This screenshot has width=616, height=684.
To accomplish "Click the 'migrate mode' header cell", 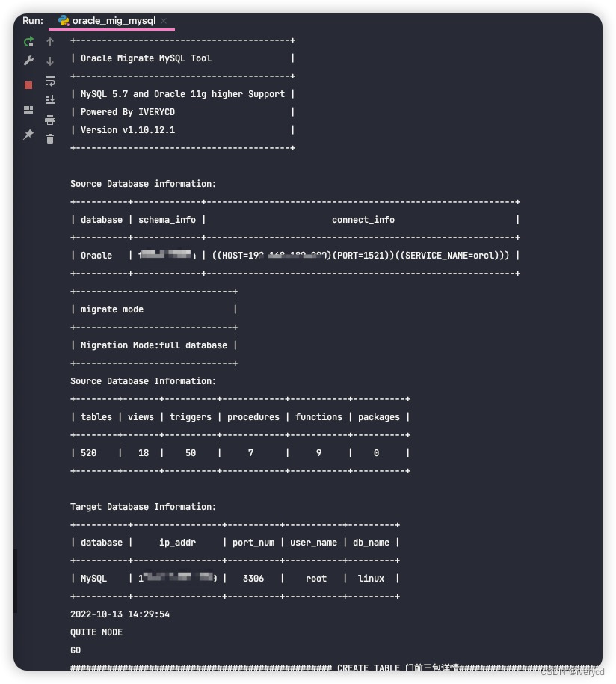I will click(111, 309).
